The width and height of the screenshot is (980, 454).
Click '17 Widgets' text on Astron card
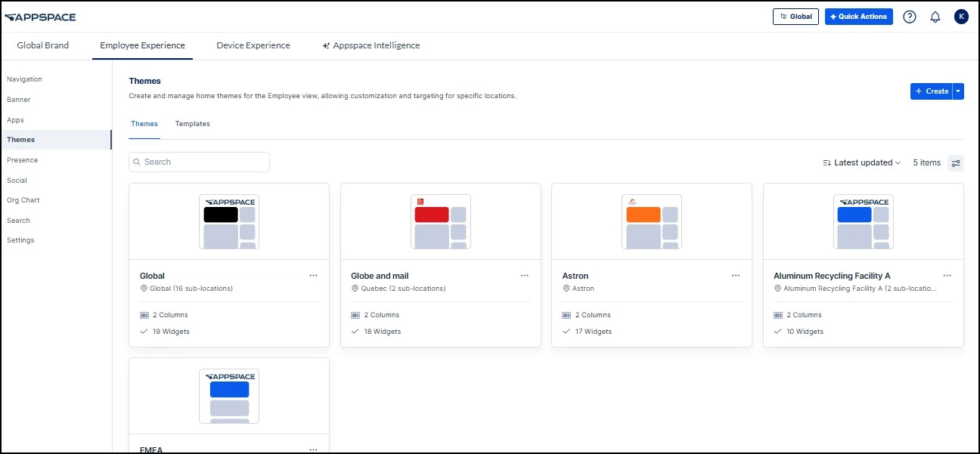pyautogui.click(x=594, y=332)
